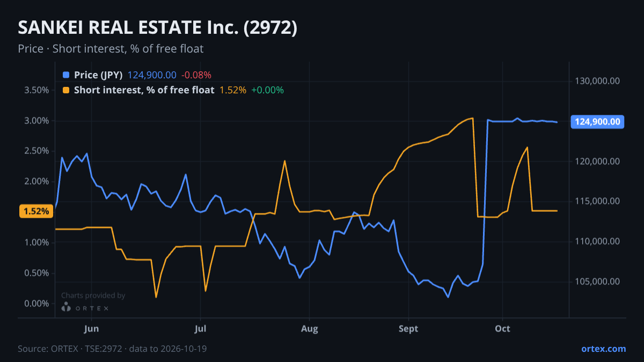Click the 115,000.00 right axis label
Viewport: 644px width, 362px height.
[x=598, y=201]
